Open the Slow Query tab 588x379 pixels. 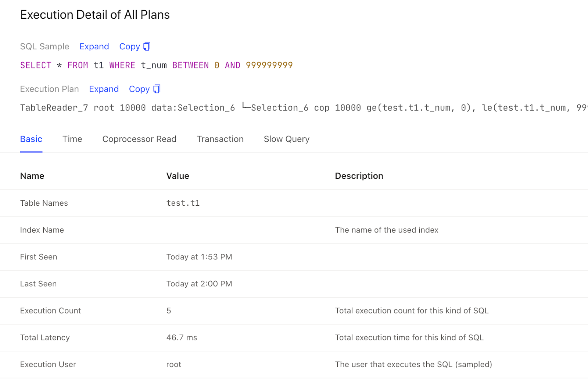tap(286, 139)
